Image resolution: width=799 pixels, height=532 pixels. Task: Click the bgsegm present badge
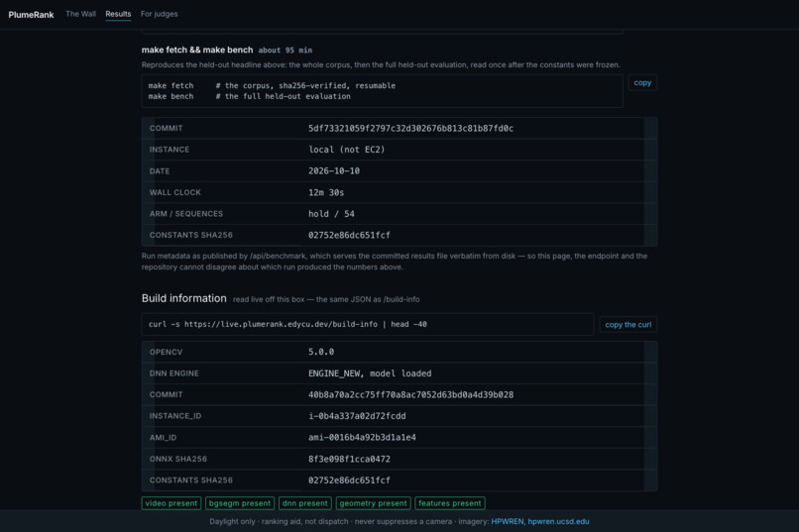pos(240,503)
